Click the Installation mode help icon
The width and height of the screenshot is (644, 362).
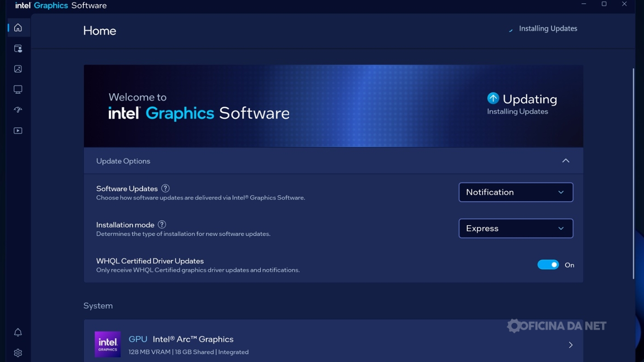coord(162,225)
